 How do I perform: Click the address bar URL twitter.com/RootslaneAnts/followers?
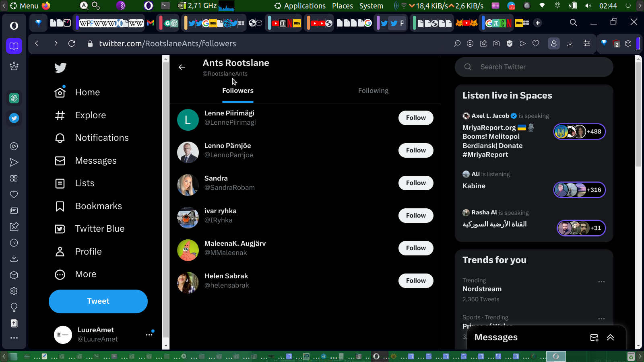pos(167,43)
